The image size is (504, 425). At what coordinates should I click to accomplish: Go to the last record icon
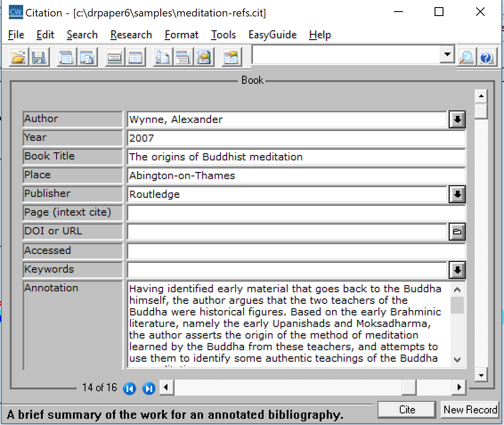pos(149,388)
